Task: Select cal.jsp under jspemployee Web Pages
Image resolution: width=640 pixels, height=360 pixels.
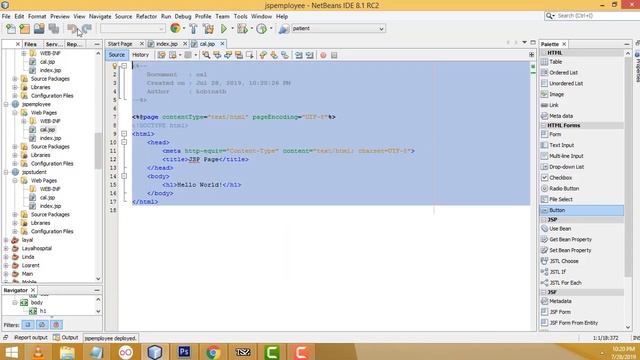Action: (47, 129)
